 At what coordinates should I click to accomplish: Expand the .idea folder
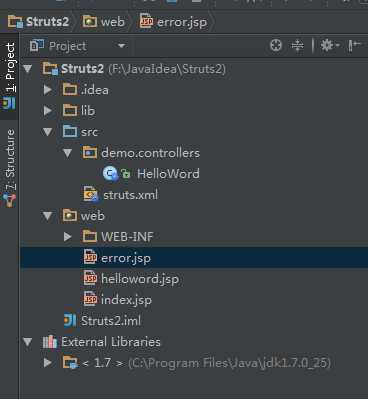click(x=48, y=90)
